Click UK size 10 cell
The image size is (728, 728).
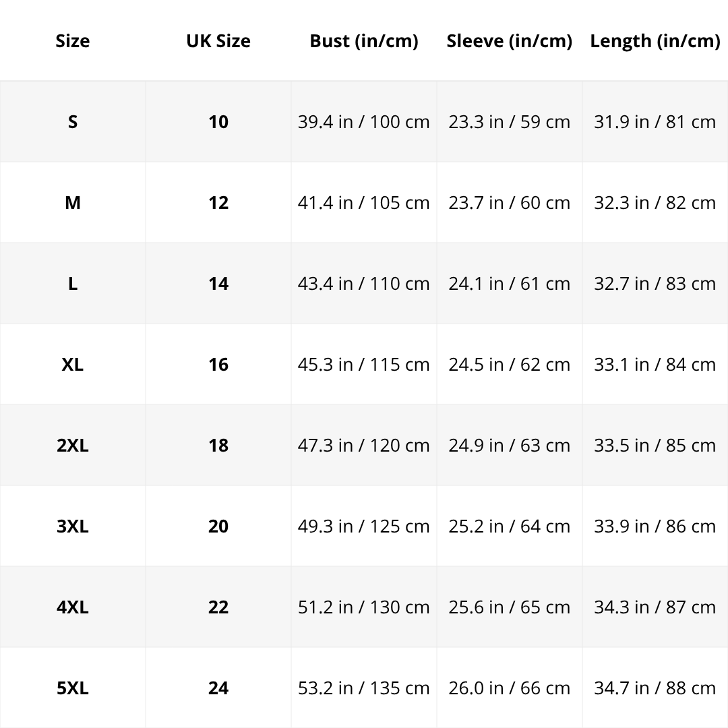pyautogui.click(x=218, y=122)
